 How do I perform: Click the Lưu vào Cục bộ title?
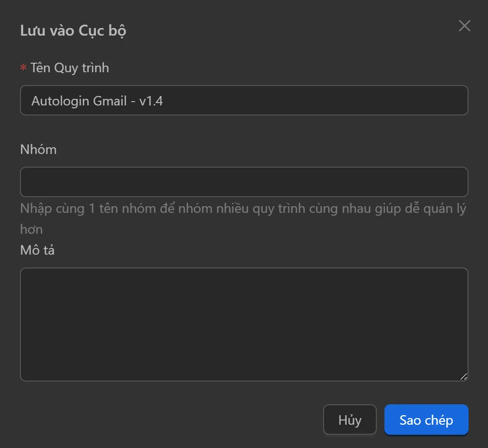pyautogui.click(x=73, y=30)
